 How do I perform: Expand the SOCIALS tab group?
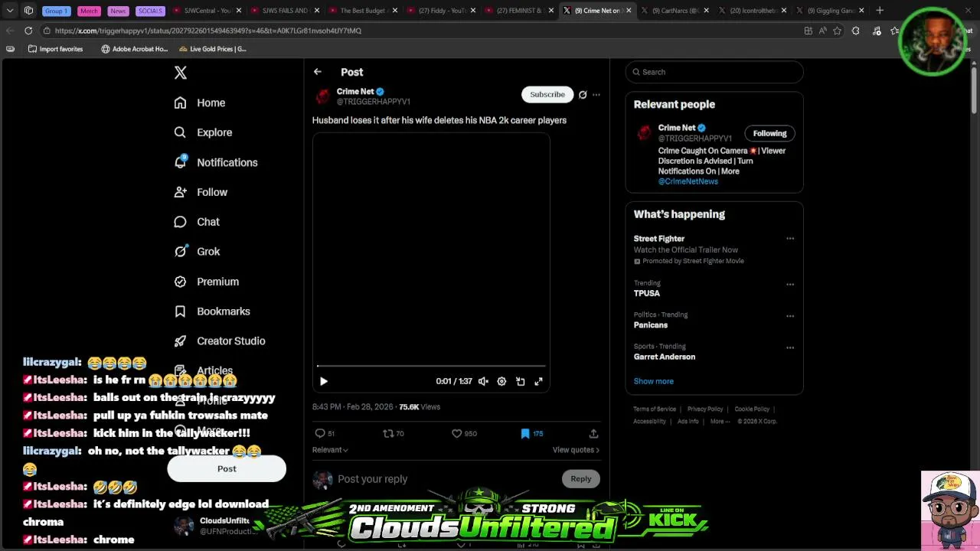(x=150, y=11)
